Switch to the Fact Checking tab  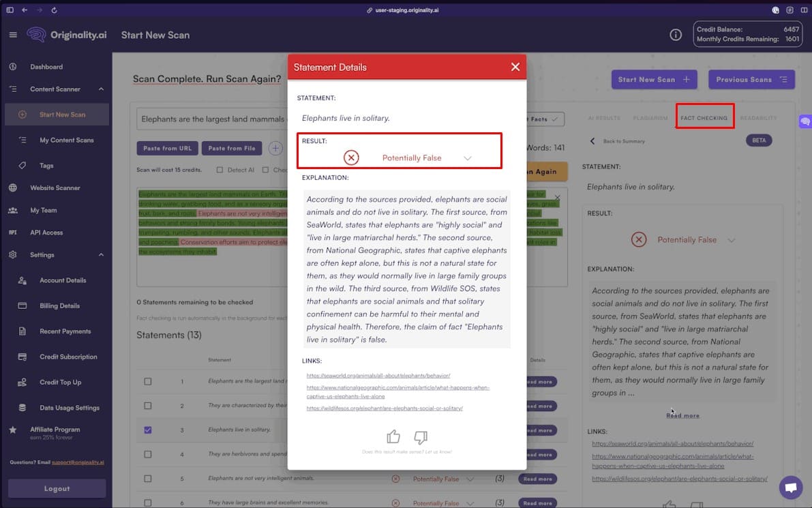coord(704,118)
